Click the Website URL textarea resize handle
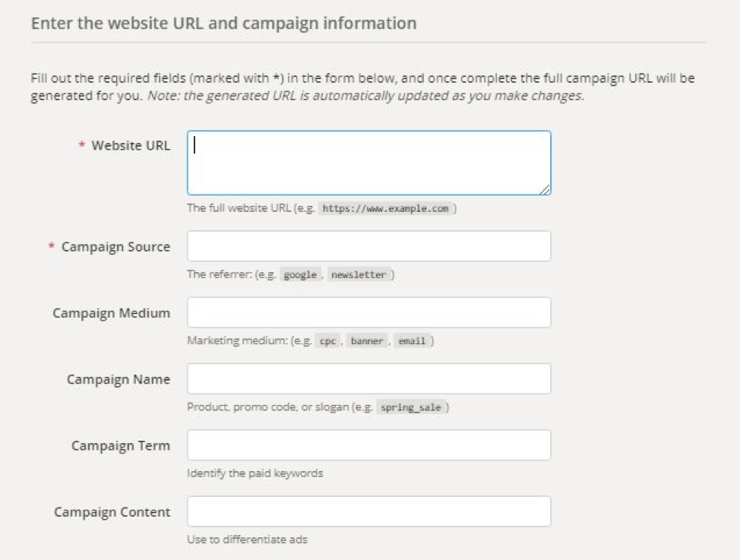Viewport: 740px width, 560px height. (545, 189)
